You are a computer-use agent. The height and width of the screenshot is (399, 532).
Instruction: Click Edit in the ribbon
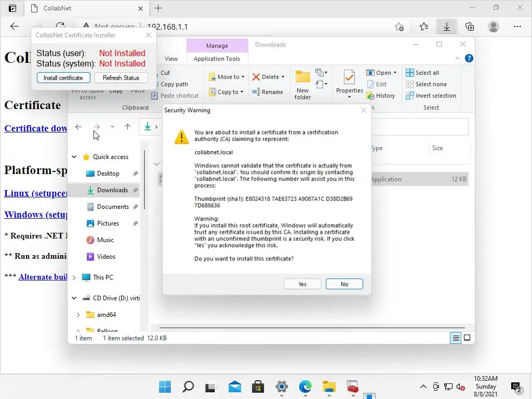(377, 84)
